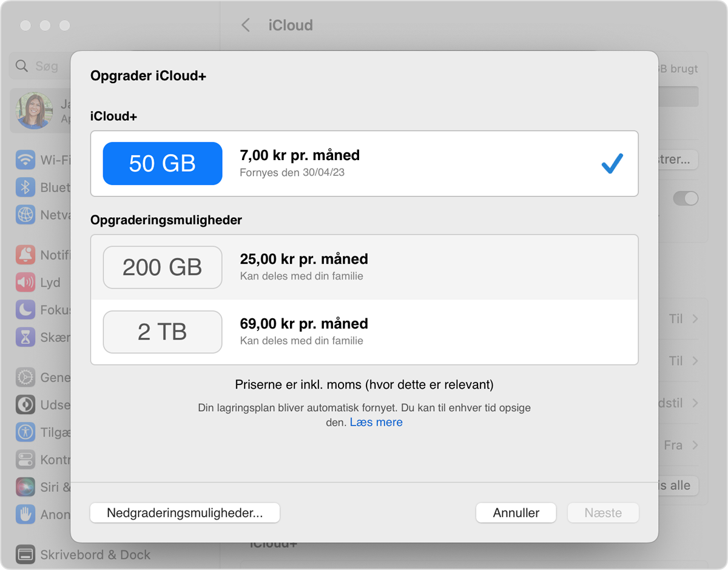This screenshot has width=728, height=570.
Task: Expand the first 'Til' row chevron
Action: [695, 319]
